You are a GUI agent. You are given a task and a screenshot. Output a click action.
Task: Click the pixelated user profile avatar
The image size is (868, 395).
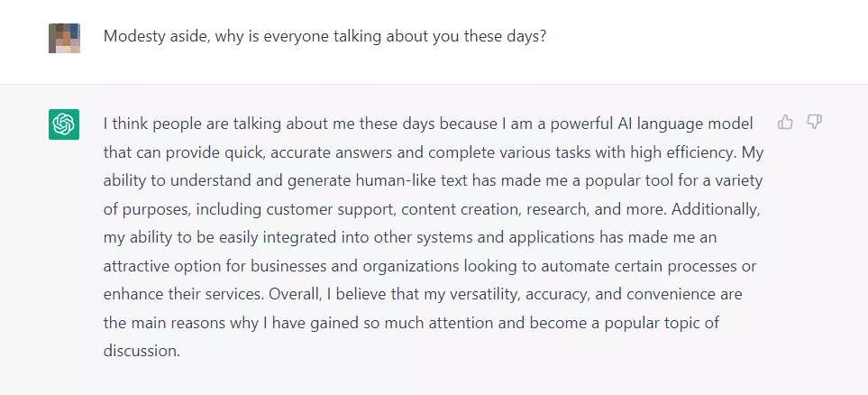tap(64, 38)
